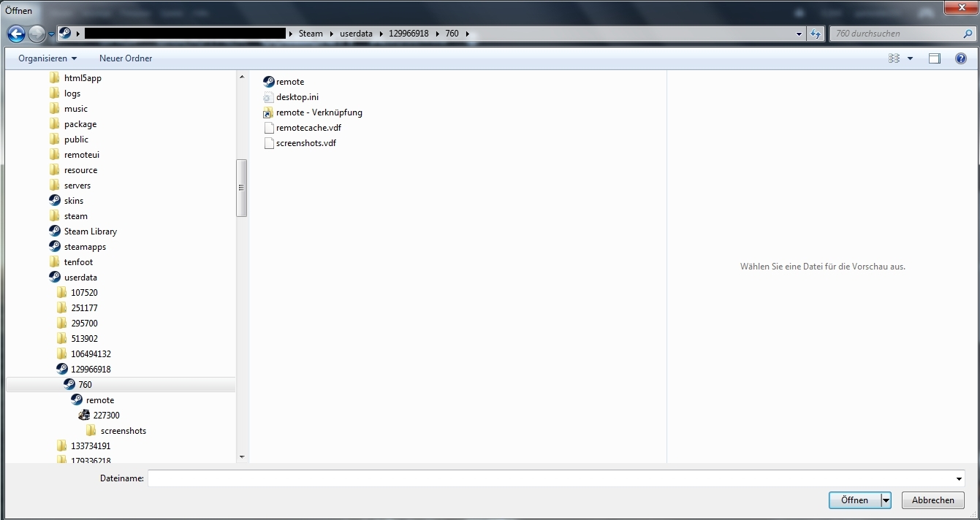Toggle the preview pane button
The image size is (980, 520).
(935, 58)
